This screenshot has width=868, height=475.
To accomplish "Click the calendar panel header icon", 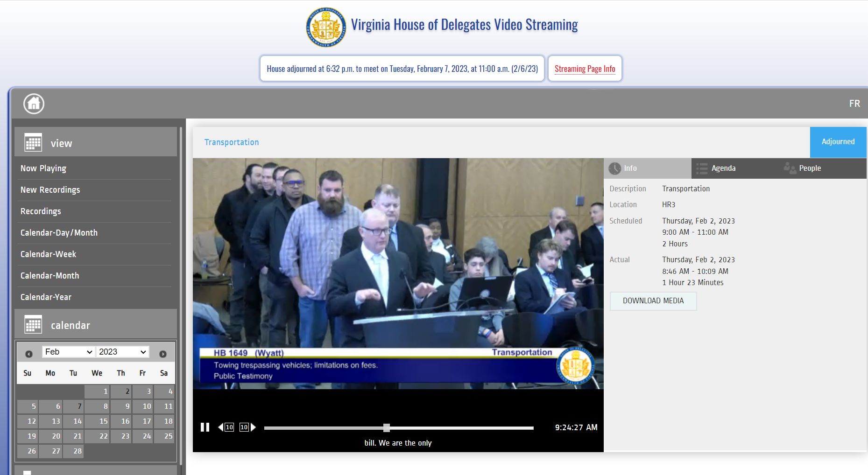I will [33, 324].
